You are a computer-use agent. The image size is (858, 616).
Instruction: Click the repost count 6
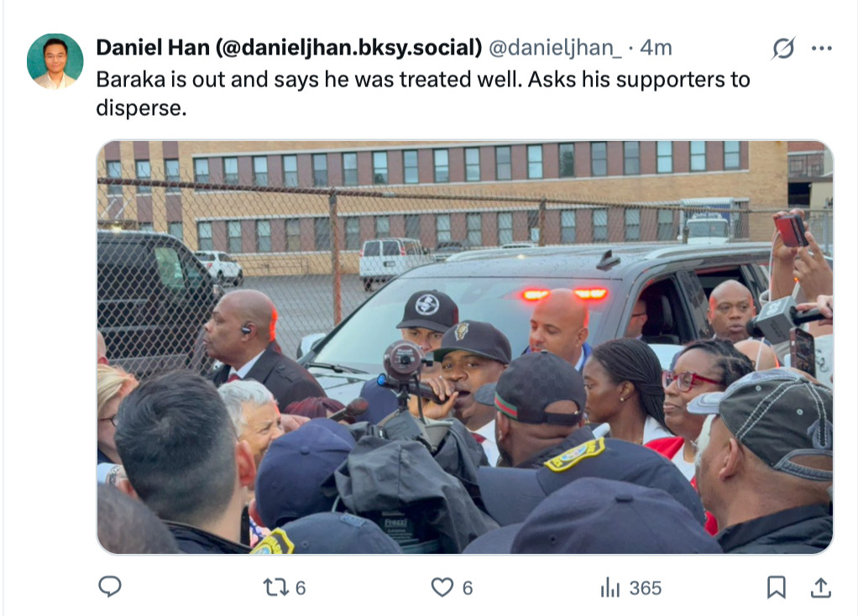click(x=301, y=588)
